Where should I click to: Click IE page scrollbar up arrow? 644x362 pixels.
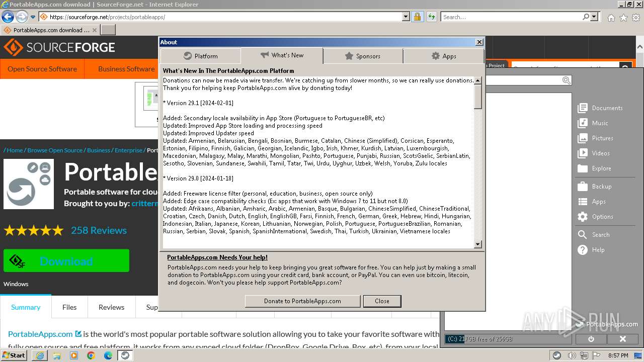[x=640, y=47]
